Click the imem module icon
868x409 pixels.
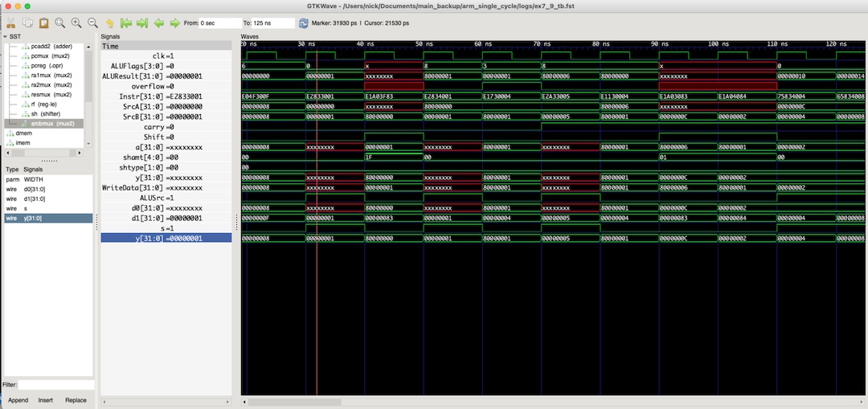tap(10, 143)
